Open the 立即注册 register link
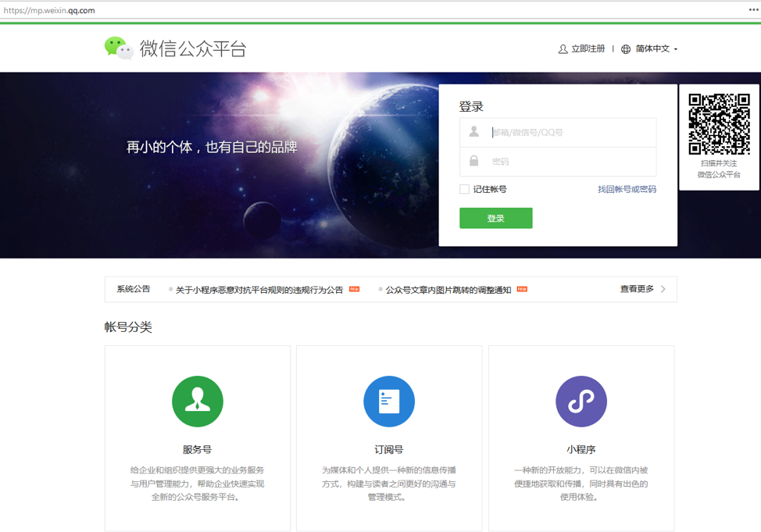Viewport: 761px width, 532px height. (x=588, y=48)
